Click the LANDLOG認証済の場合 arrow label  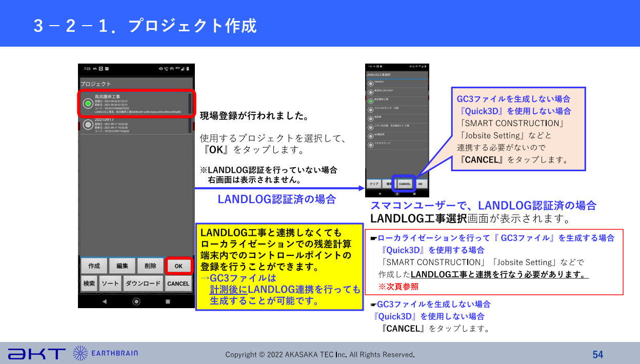point(277,199)
